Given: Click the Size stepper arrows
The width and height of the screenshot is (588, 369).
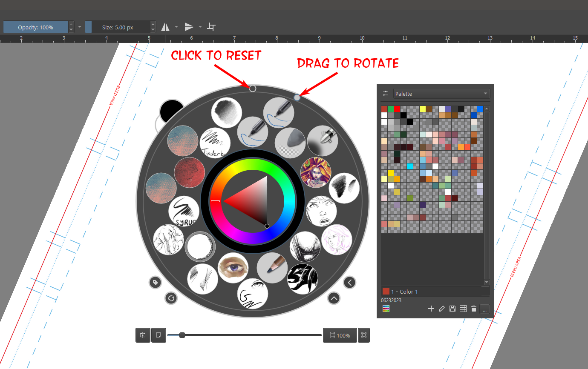Looking at the screenshot, I should coord(153,27).
